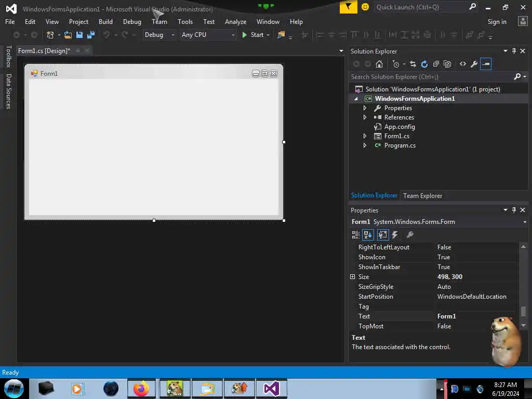Click the Properties grid scroll up arrow
The width and height of the screenshot is (532, 399).
click(523, 247)
